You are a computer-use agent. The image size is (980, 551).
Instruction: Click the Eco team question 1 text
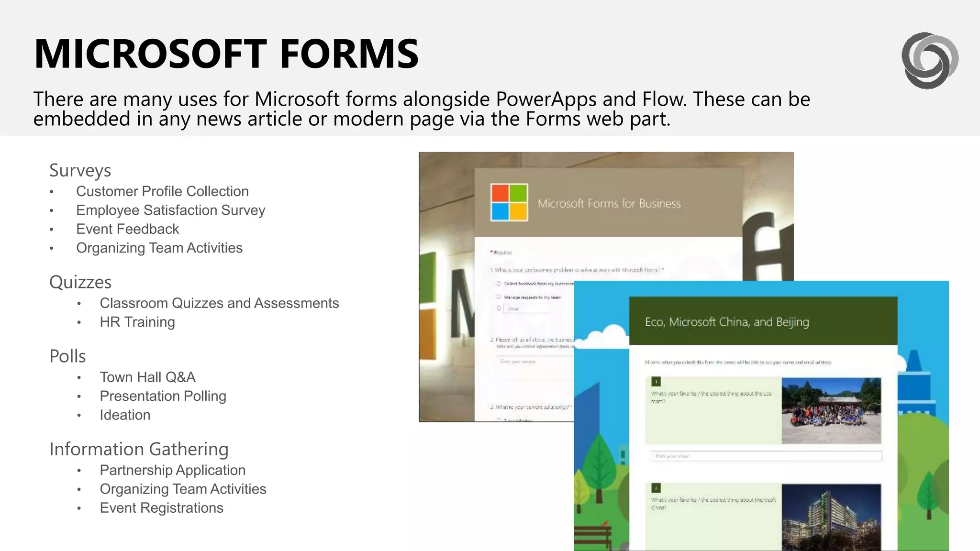[x=712, y=397]
